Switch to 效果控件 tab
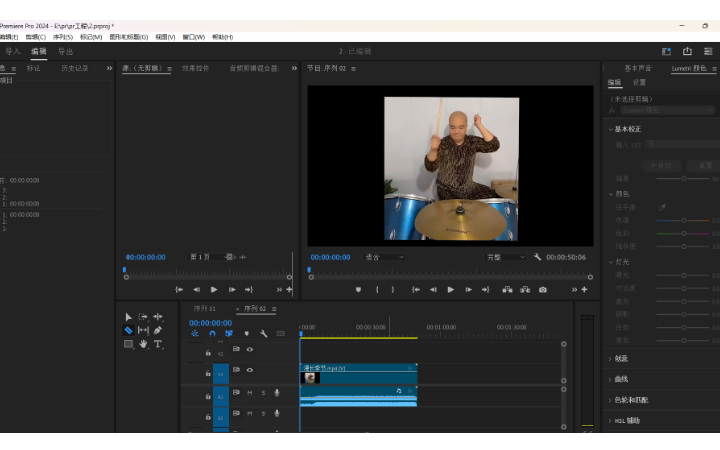 pos(195,68)
